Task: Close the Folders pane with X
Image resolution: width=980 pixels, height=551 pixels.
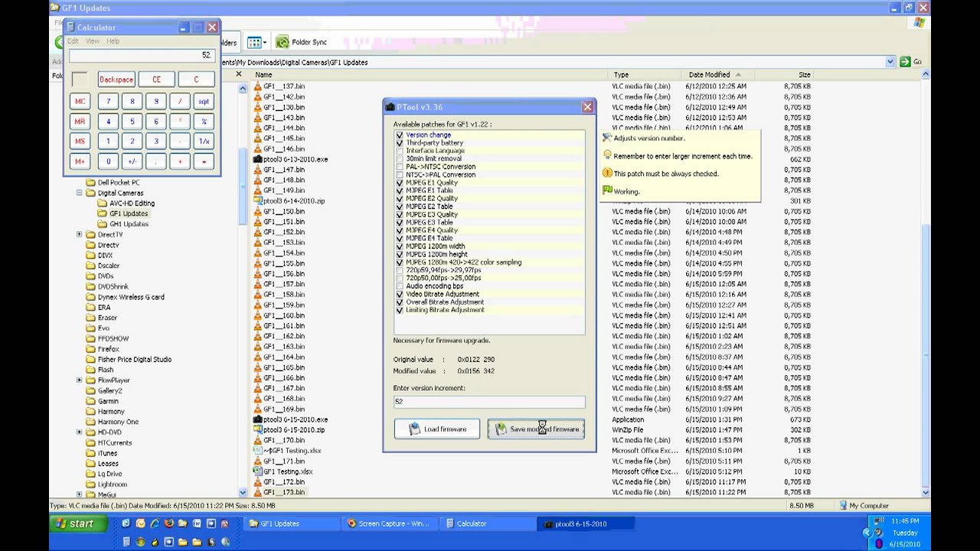Action: coord(238,75)
